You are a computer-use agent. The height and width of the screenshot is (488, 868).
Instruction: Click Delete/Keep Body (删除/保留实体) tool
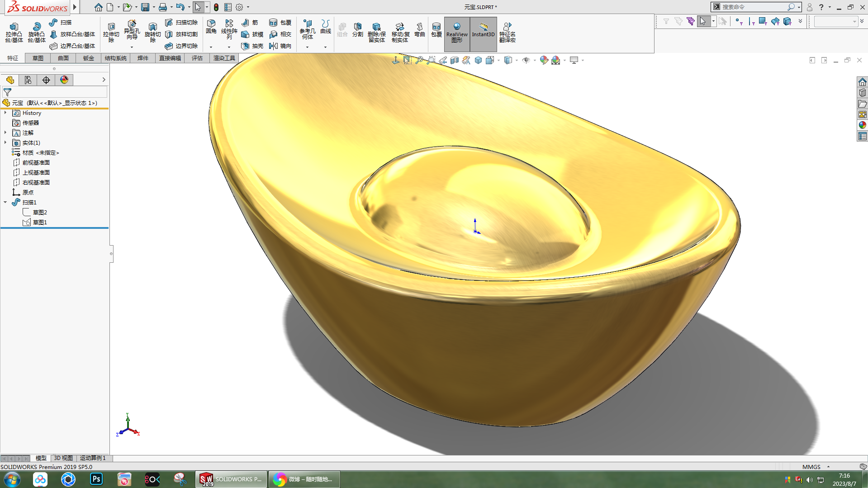pos(377,32)
